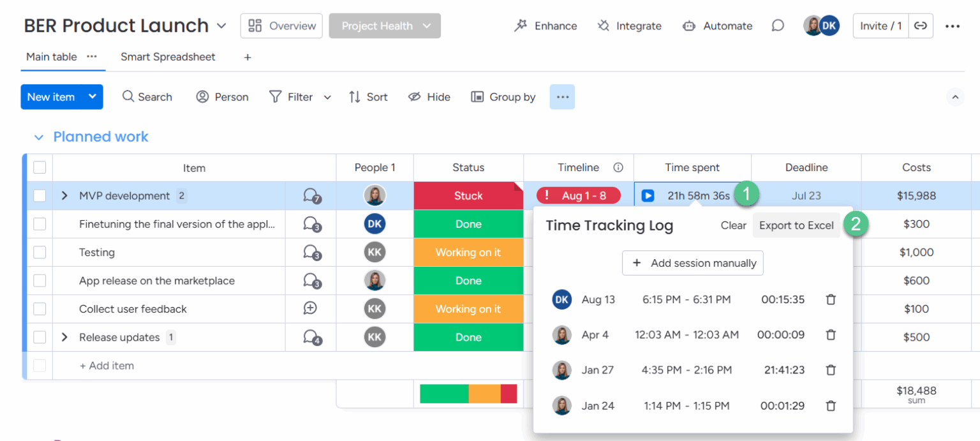Click Add session manually
This screenshot has width=980, height=441.
(693, 263)
